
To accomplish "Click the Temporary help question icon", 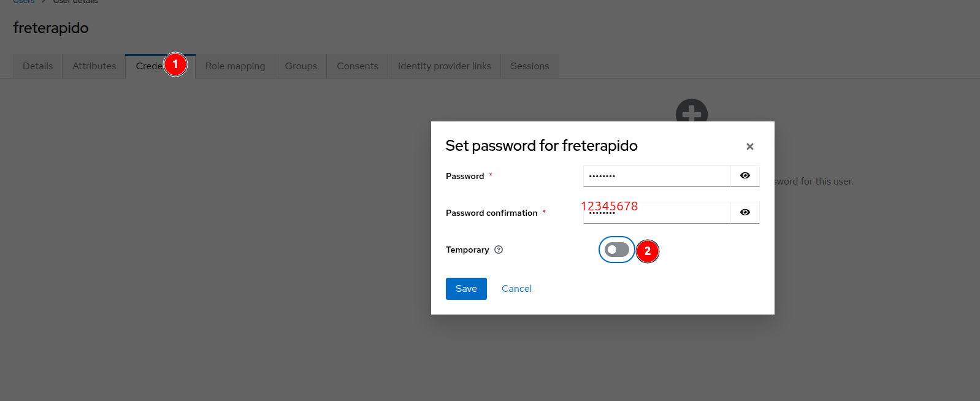I will [499, 250].
